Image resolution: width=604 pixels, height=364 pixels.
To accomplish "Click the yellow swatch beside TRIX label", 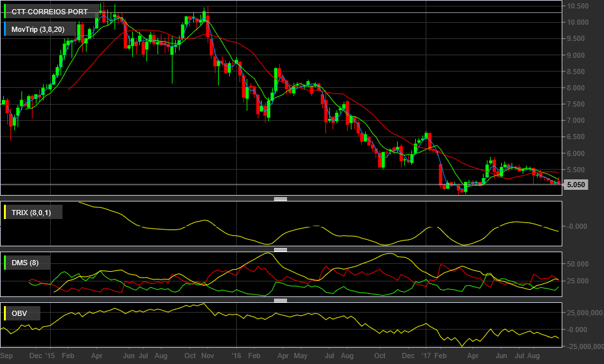I will [x=6, y=212].
